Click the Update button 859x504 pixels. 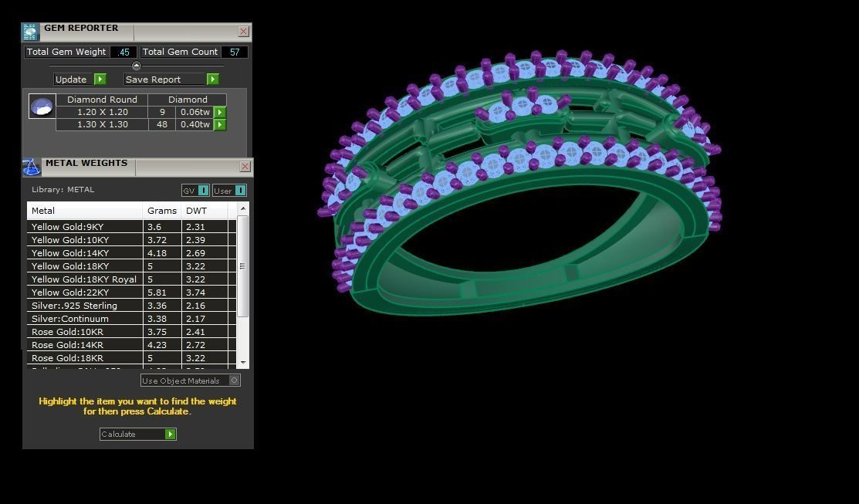pos(80,79)
